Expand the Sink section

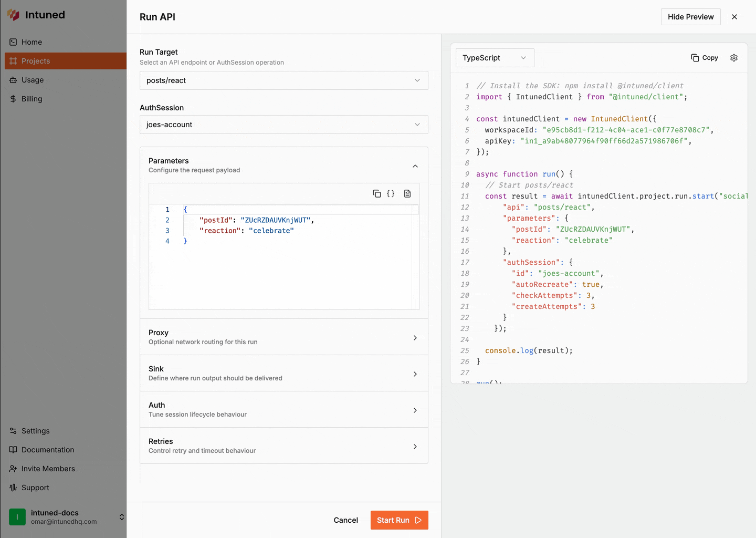click(x=284, y=373)
